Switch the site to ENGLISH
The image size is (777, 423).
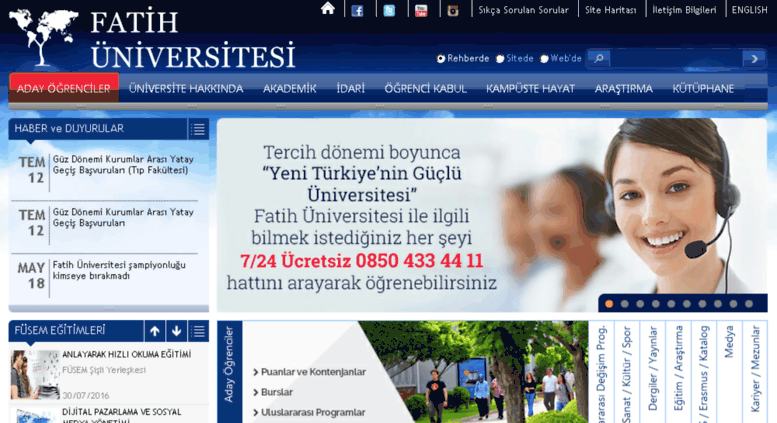tap(749, 10)
